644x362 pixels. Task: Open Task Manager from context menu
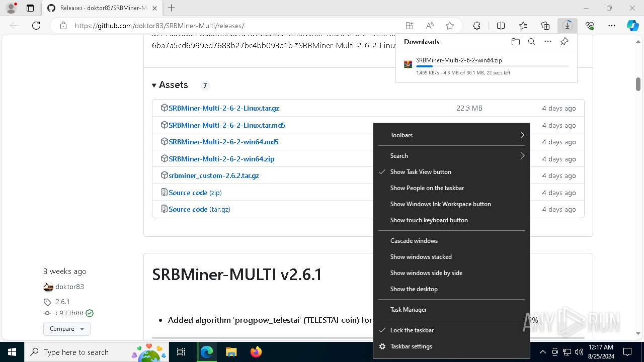point(451,310)
